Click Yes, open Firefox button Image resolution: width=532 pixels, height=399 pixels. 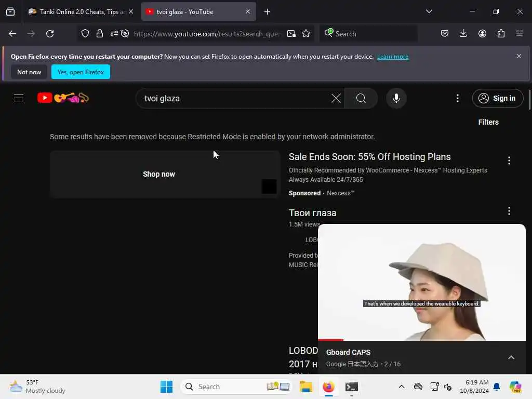(81, 72)
